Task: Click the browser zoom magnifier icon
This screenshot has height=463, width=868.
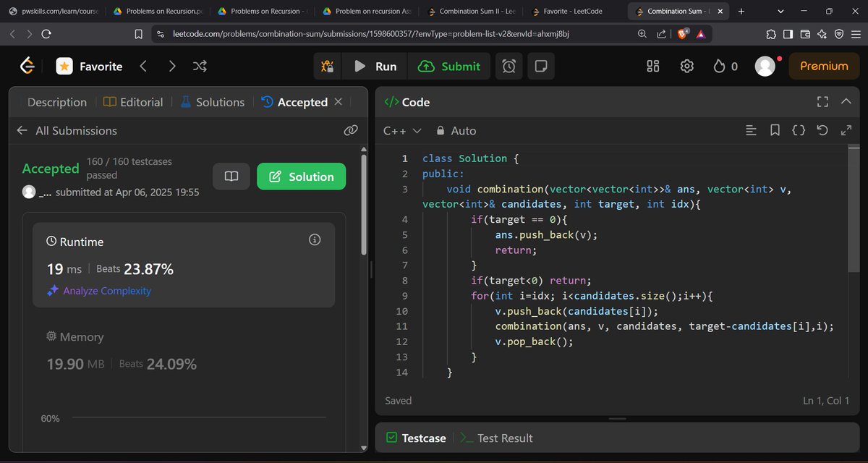Action: (642, 34)
